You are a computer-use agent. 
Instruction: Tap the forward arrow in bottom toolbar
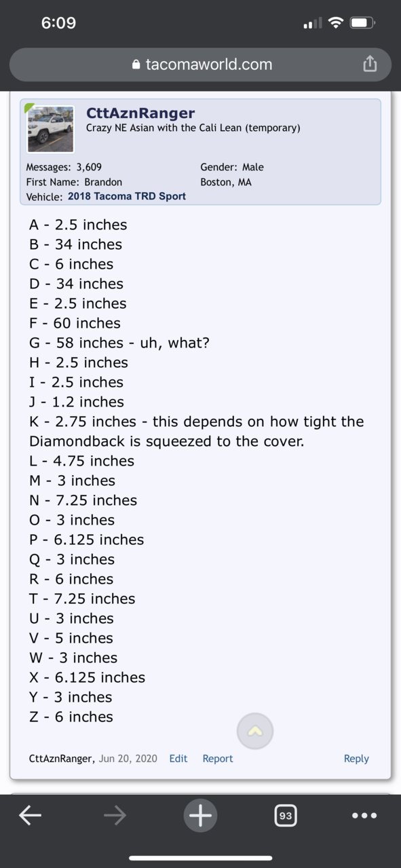[x=115, y=816]
